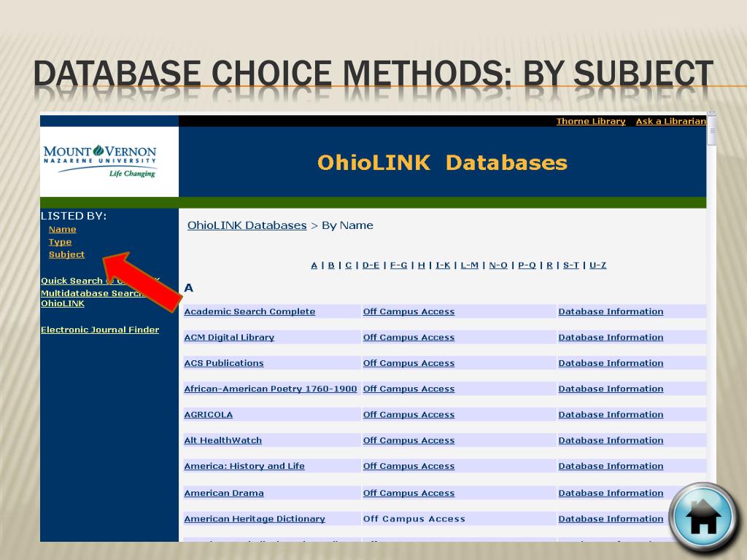
Task: Open Electronic Journal Finder
Action: click(100, 330)
